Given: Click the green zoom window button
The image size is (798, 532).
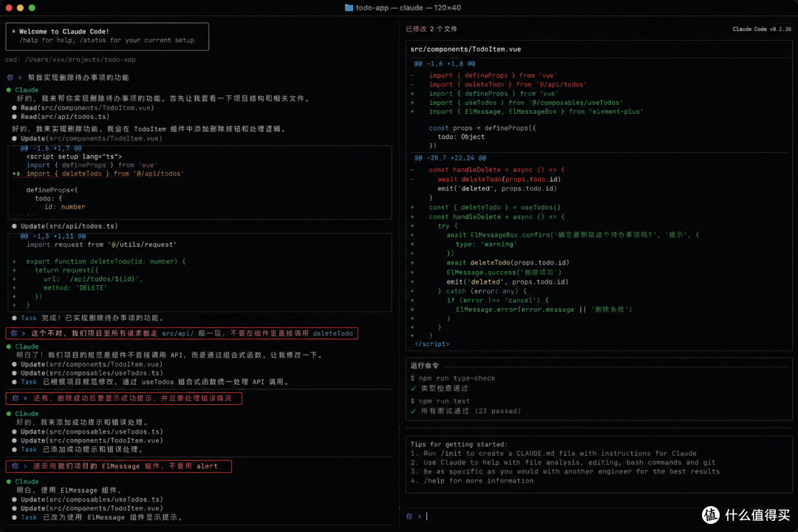Looking at the screenshot, I should coord(32,7).
